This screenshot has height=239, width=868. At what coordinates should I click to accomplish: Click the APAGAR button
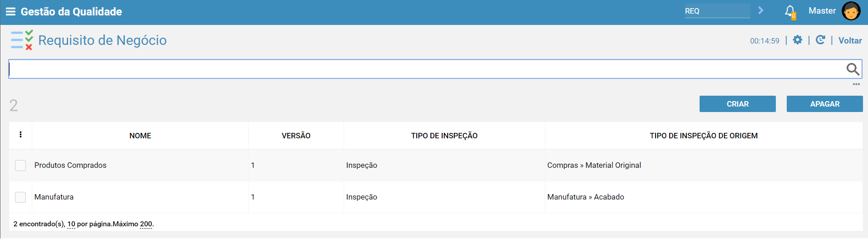(x=824, y=104)
